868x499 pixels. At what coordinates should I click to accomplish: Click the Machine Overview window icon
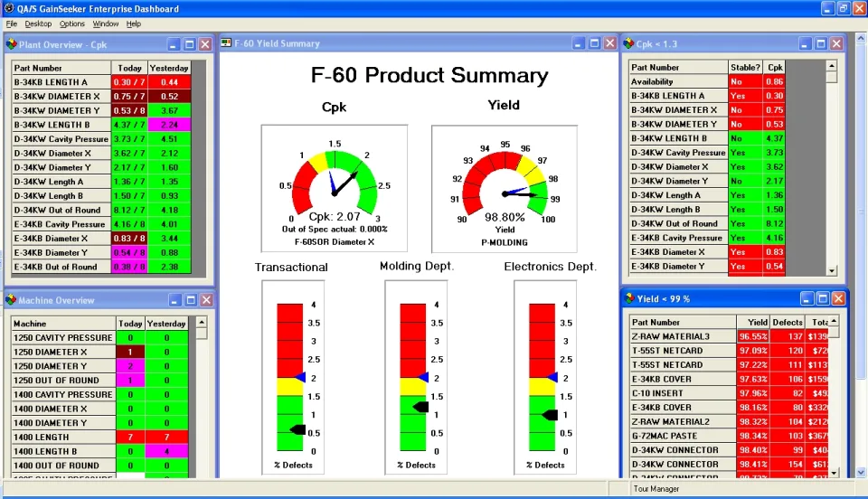coord(11,300)
